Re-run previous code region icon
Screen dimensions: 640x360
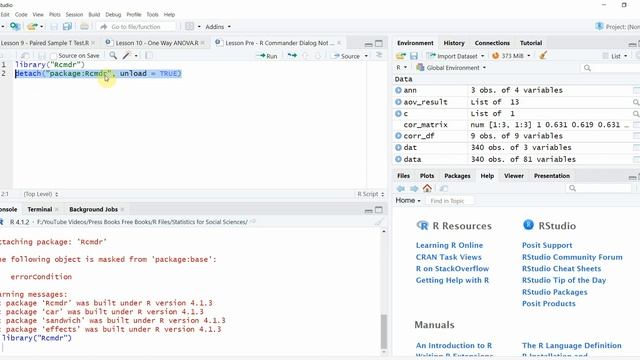292,56
